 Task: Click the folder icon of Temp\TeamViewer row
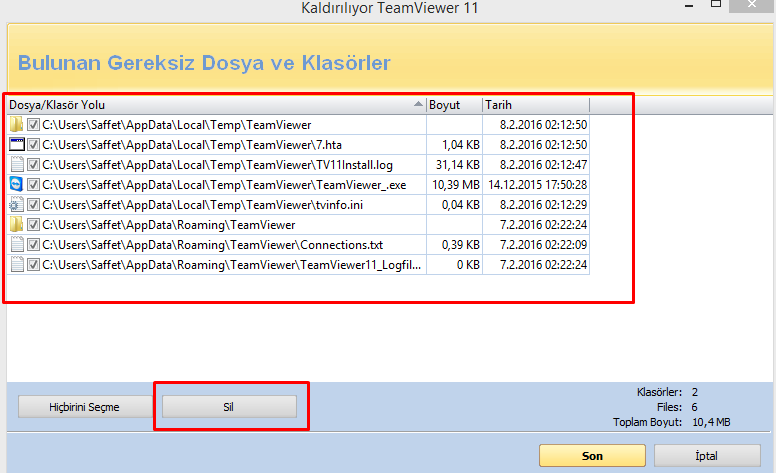pyautogui.click(x=16, y=125)
